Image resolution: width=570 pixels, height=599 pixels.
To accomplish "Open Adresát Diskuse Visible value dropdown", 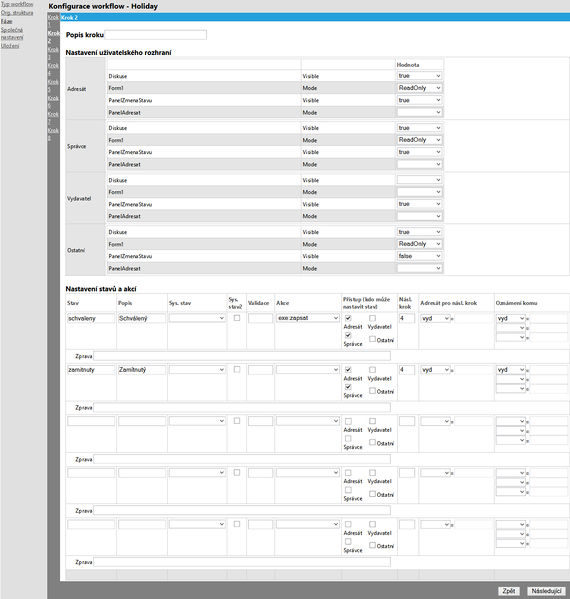I will [419, 76].
